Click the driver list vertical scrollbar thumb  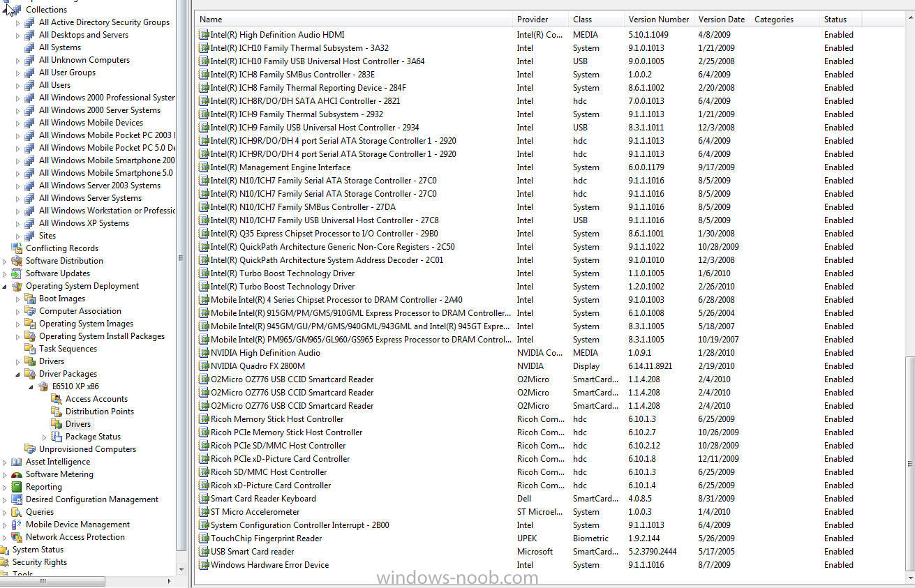point(909,464)
